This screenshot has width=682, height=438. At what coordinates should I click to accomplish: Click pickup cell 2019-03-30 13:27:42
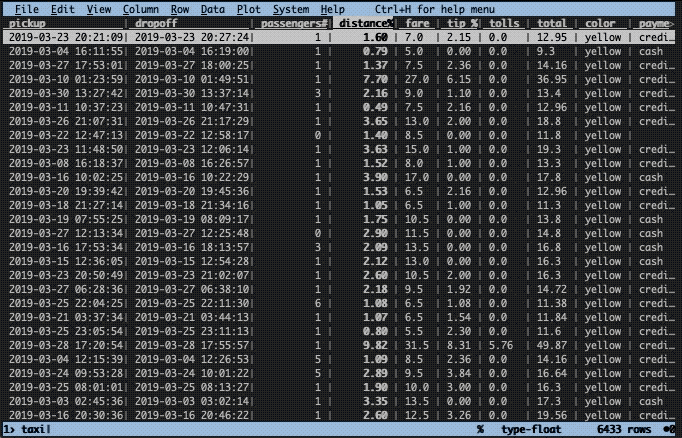(x=66, y=94)
